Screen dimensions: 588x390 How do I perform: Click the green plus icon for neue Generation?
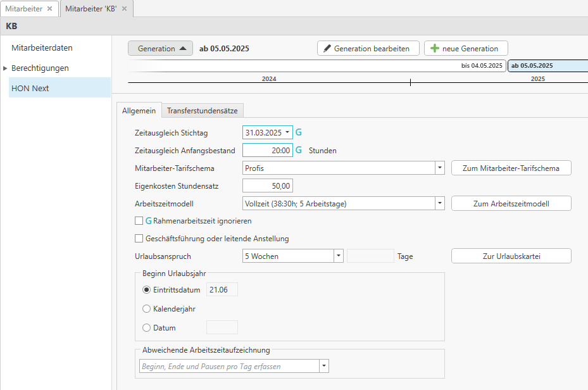click(x=435, y=49)
